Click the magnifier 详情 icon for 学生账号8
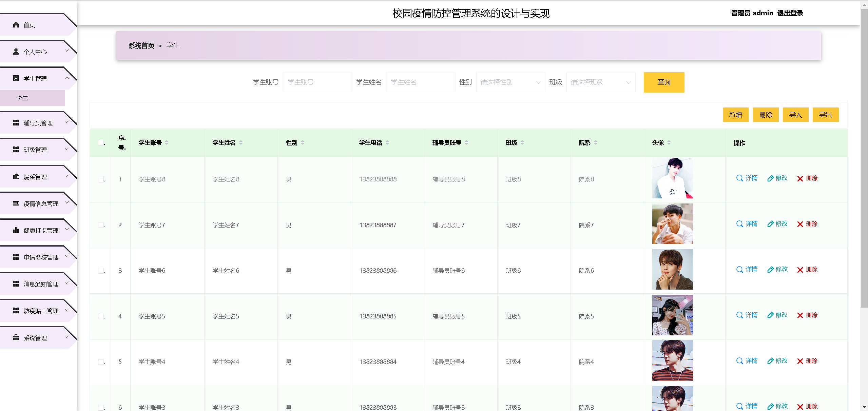Image resolution: width=868 pixels, height=411 pixels. click(739, 178)
